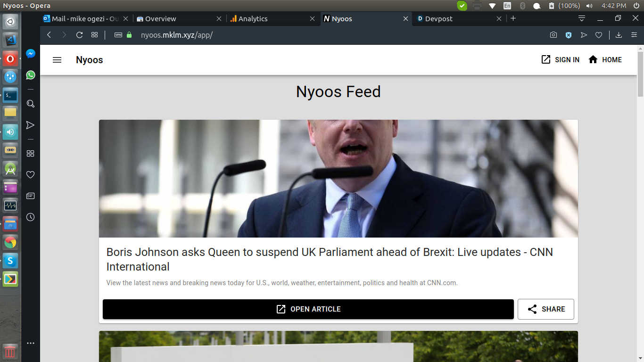
Task: Close the Overview tab
Action: 219,19
